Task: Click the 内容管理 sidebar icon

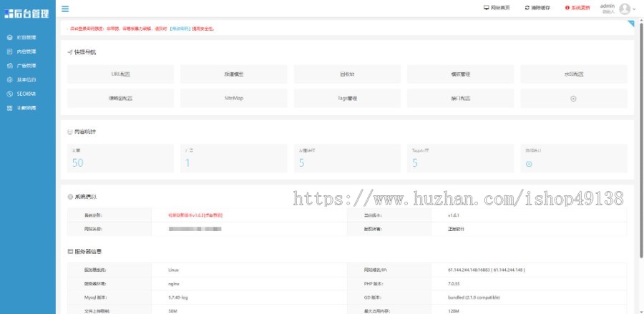Action: pos(10,51)
